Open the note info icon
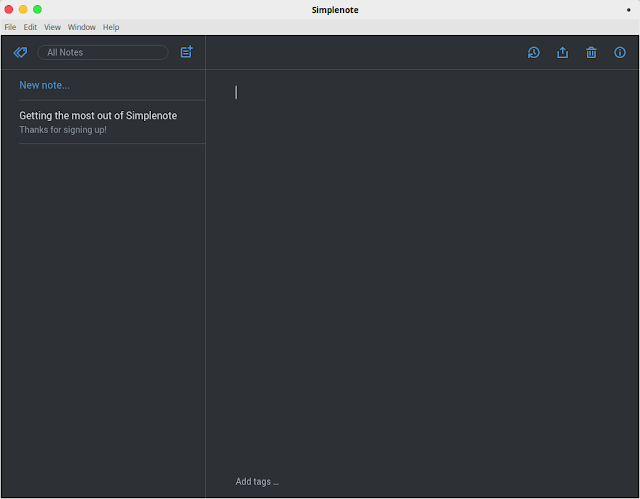The image size is (640, 499). [x=620, y=53]
